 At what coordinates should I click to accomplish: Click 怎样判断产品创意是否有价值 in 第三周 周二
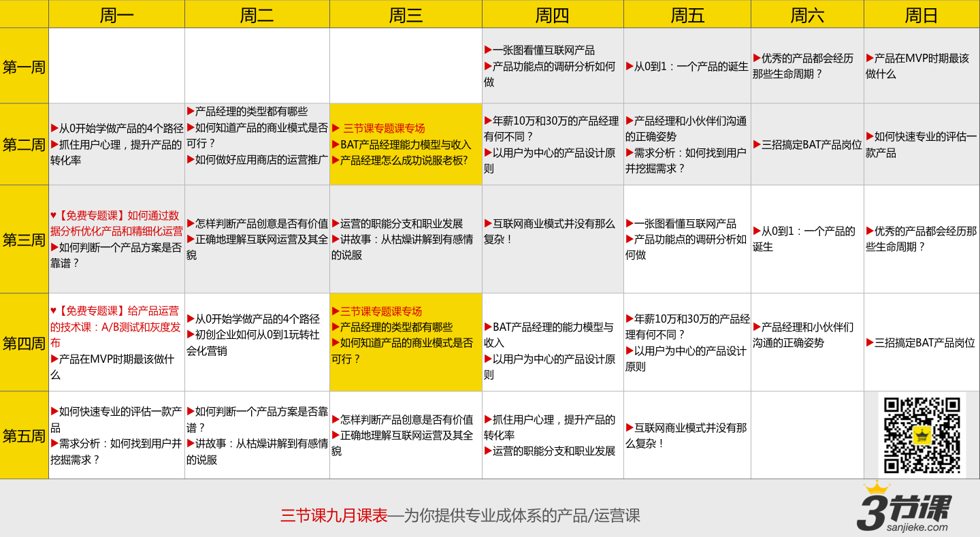tap(257, 223)
